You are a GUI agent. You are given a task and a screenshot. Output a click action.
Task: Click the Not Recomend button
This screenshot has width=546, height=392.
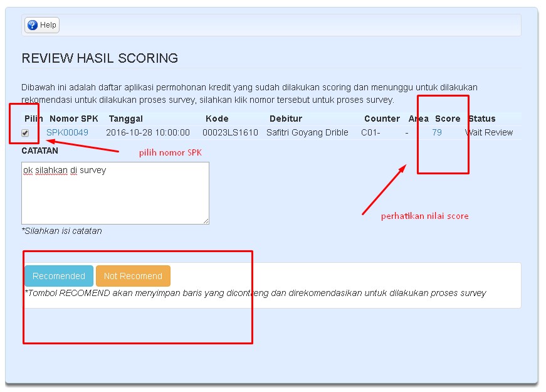[x=133, y=275]
